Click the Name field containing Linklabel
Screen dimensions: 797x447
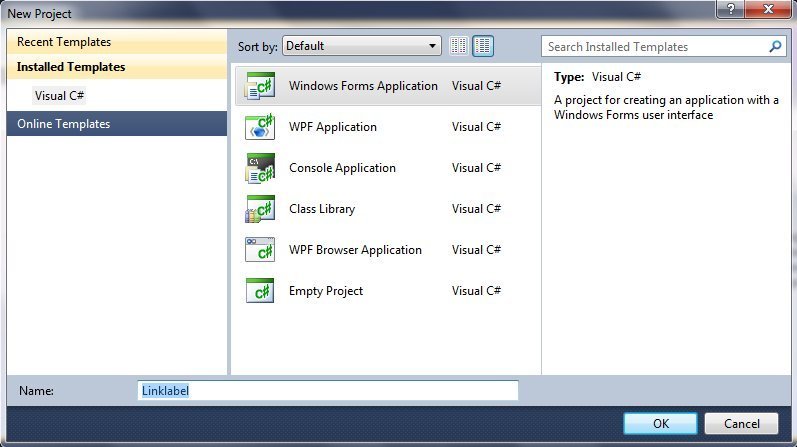[328, 391]
